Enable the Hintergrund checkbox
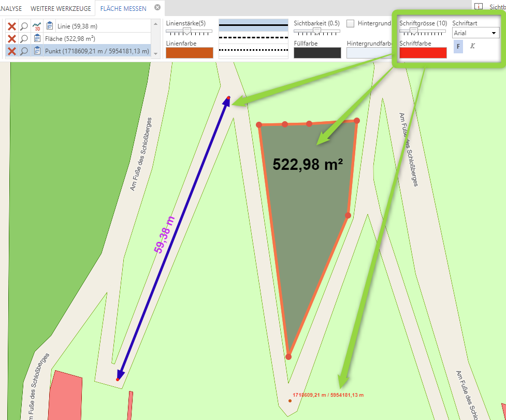 click(x=351, y=23)
